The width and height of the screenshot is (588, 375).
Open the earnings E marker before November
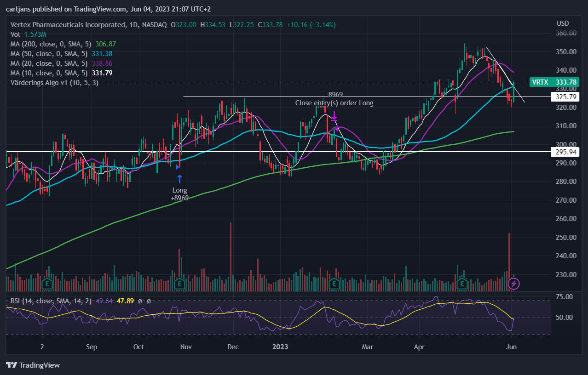point(180,284)
